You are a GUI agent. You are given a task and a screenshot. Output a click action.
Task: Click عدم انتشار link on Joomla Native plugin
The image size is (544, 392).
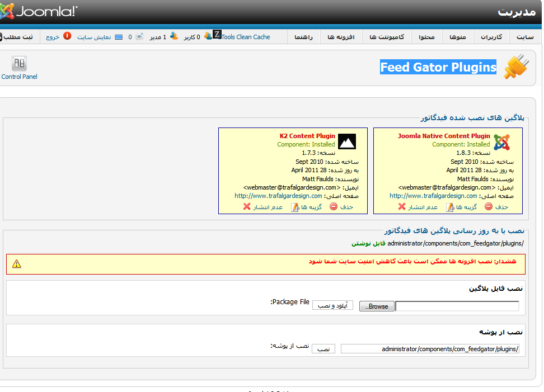pyautogui.click(x=423, y=207)
